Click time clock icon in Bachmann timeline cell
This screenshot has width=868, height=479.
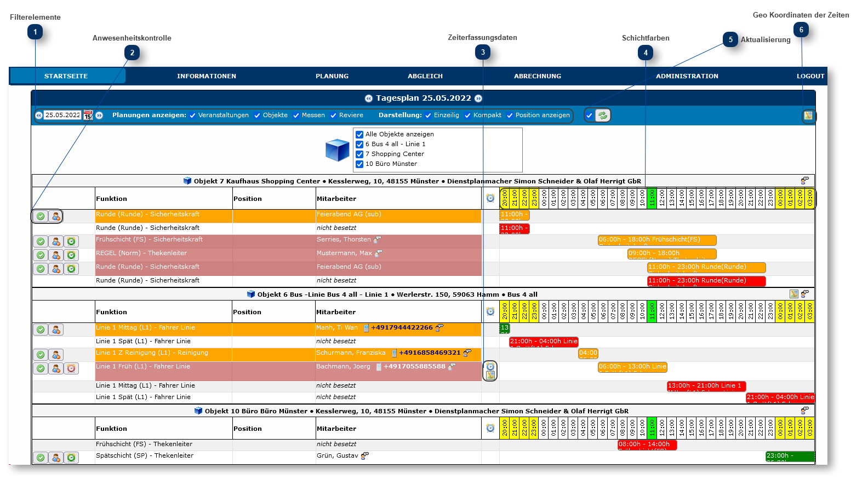click(490, 366)
